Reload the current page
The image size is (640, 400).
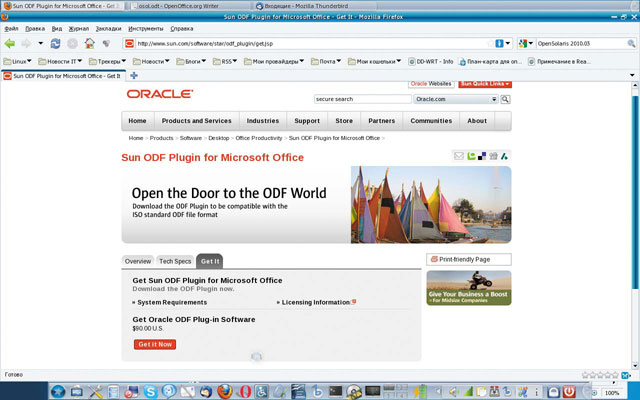(55, 43)
